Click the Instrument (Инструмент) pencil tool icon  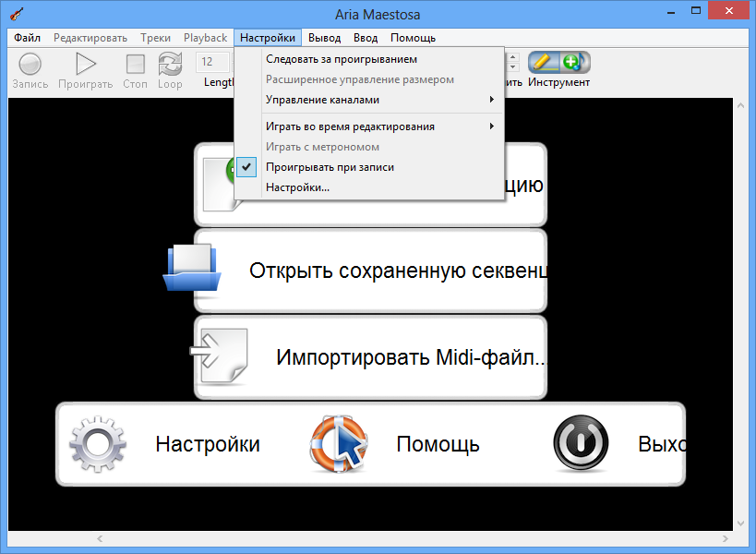point(544,62)
